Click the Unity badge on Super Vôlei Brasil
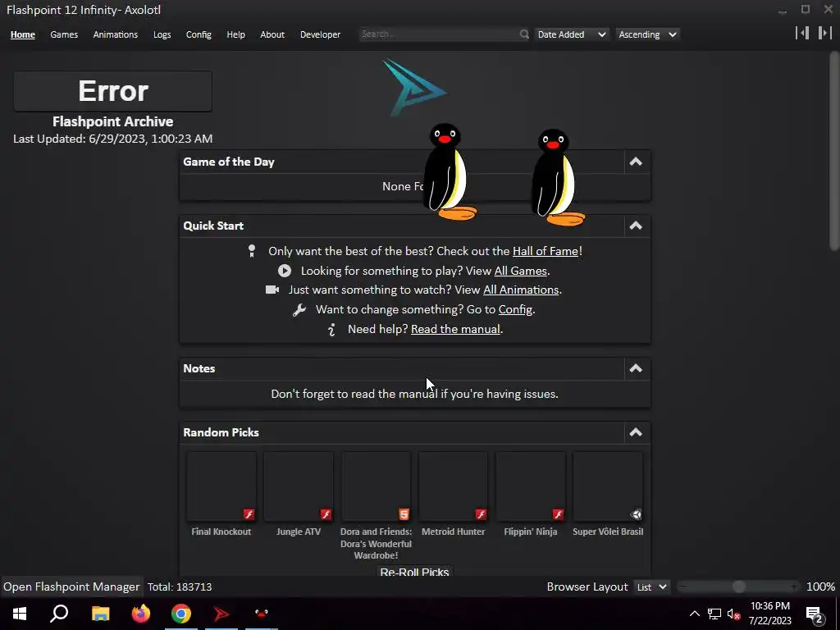Image resolution: width=840 pixels, height=630 pixels. (x=636, y=514)
